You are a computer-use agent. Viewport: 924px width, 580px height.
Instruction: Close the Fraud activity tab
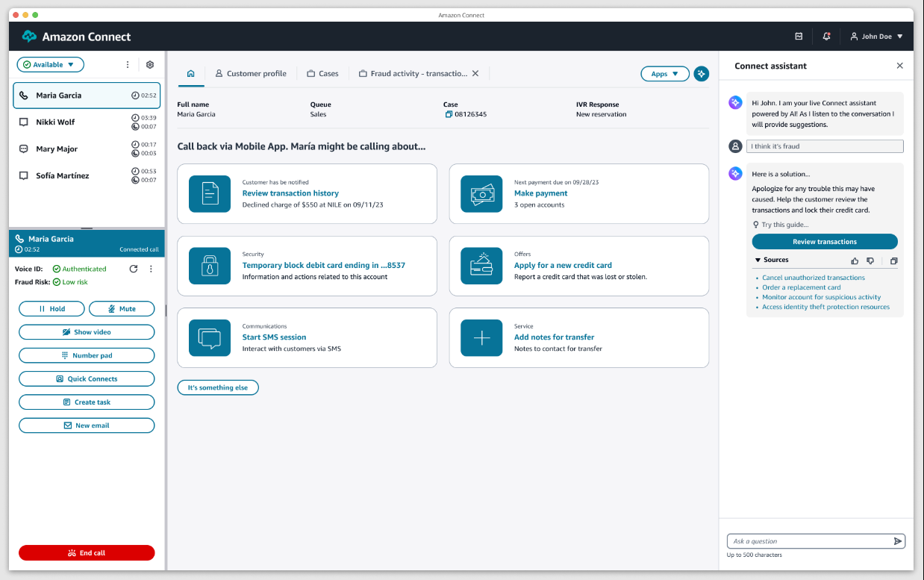[x=475, y=73]
